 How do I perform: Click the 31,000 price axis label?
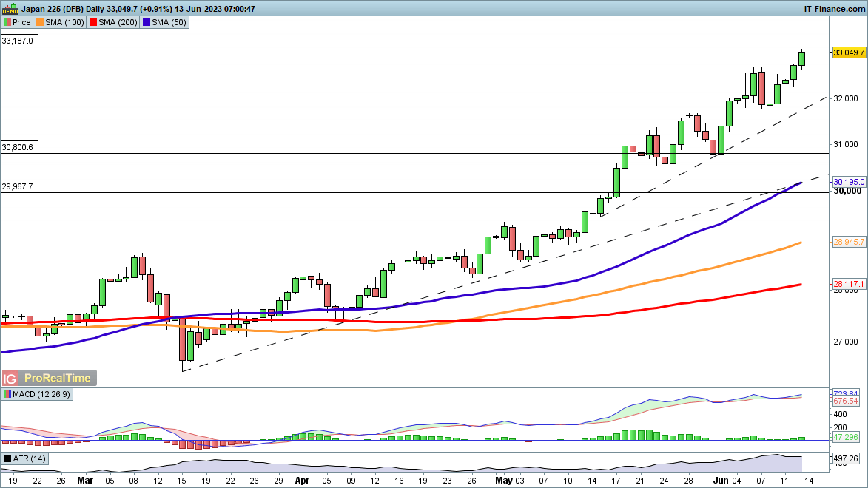pos(846,144)
